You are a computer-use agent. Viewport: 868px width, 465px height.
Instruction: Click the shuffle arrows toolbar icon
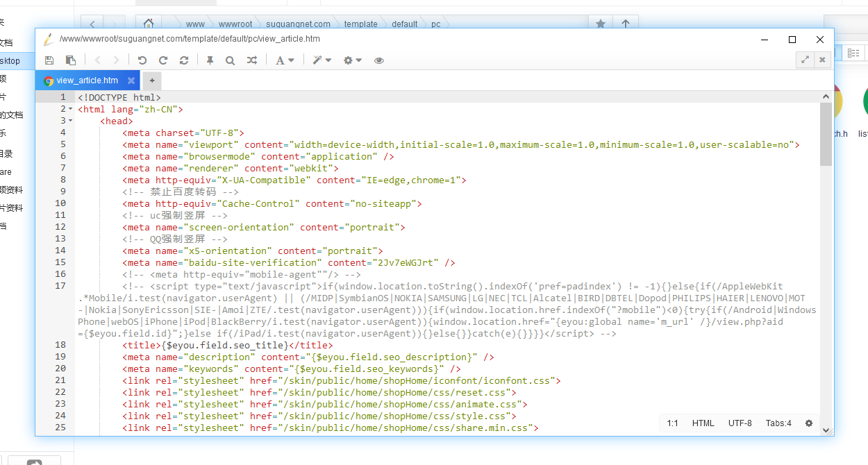pyautogui.click(x=251, y=60)
